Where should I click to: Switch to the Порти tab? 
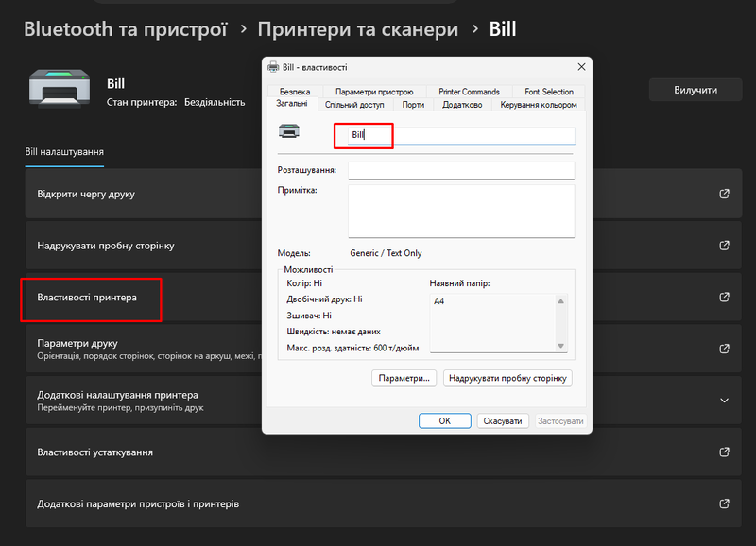pyautogui.click(x=412, y=105)
